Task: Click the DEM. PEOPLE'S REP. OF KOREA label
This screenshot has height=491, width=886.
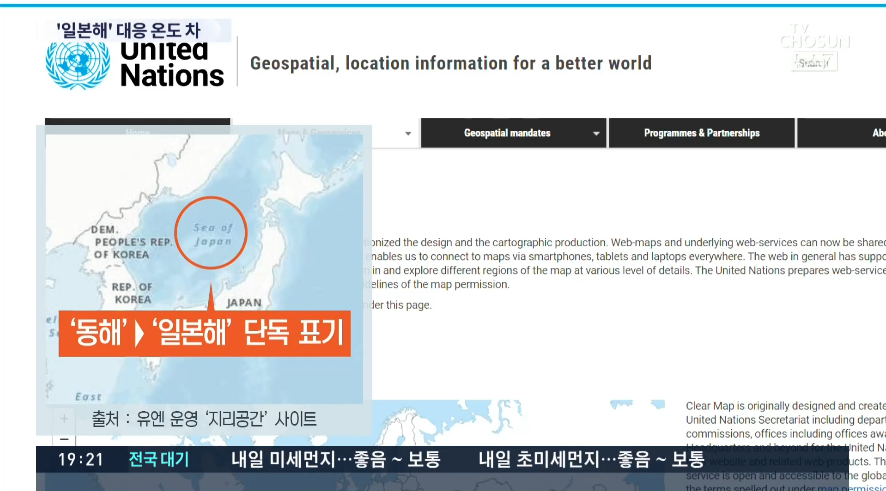Action: (132, 242)
